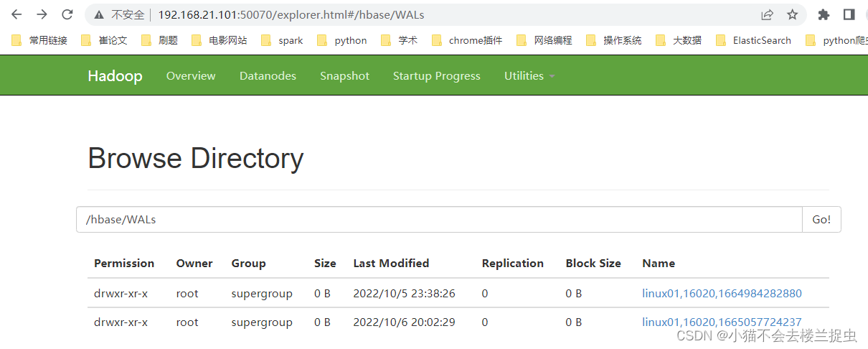
Task: Open directory linux01,16020,1664984282880
Action: (722, 293)
